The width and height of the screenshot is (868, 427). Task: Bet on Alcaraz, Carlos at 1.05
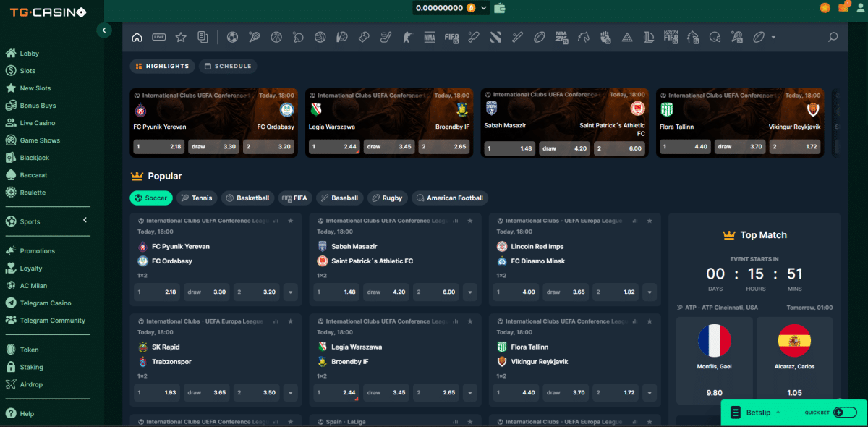point(795,360)
